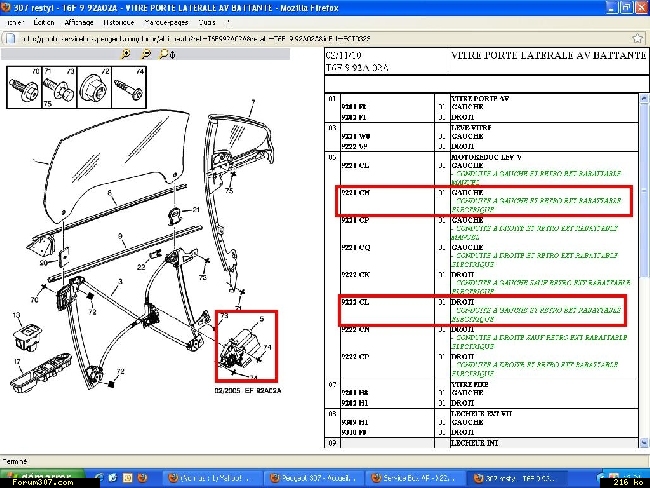
Task: Select part number 9222 CK
Action: click(x=355, y=275)
